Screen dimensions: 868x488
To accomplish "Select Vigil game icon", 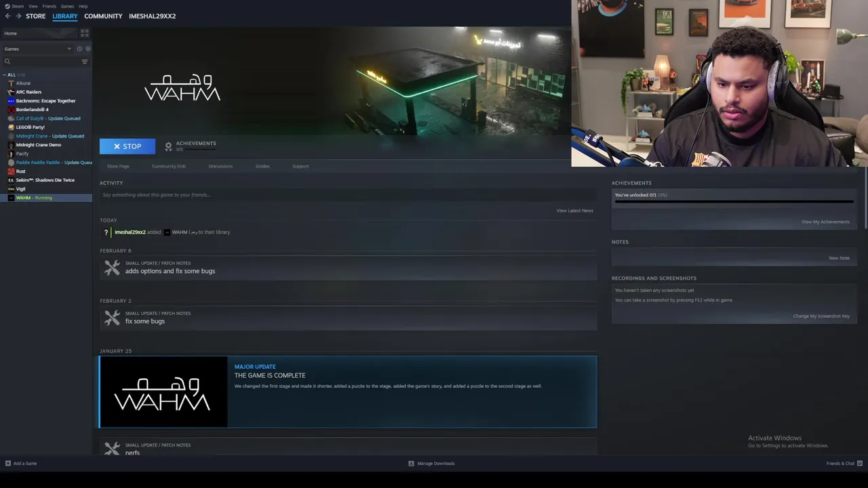I will click(x=11, y=188).
